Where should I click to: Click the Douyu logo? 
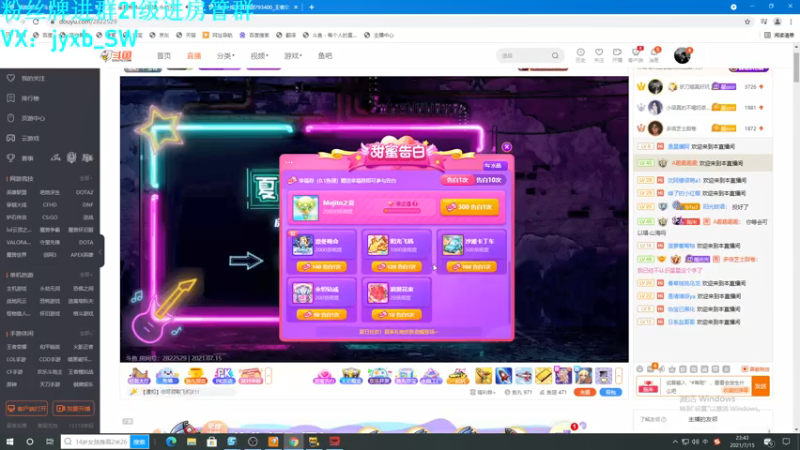(117, 56)
